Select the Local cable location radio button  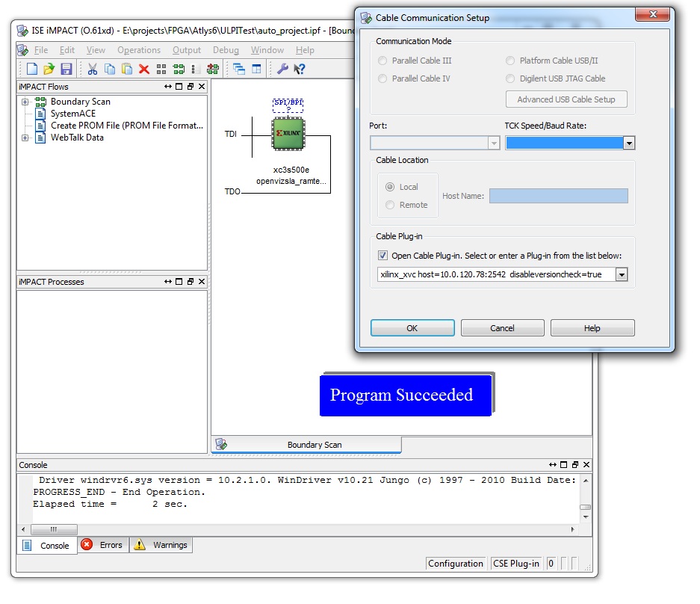tap(390, 187)
